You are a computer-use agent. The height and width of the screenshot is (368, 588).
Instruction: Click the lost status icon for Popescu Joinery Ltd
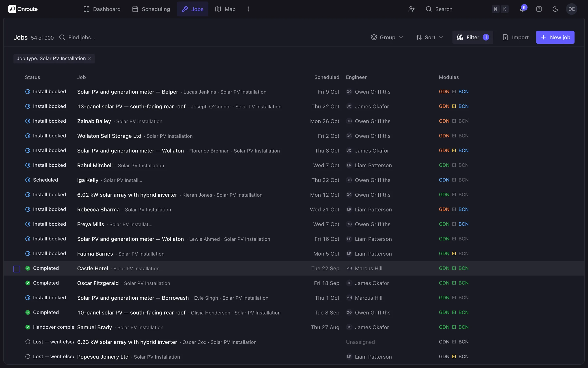pyautogui.click(x=28, y=357)
